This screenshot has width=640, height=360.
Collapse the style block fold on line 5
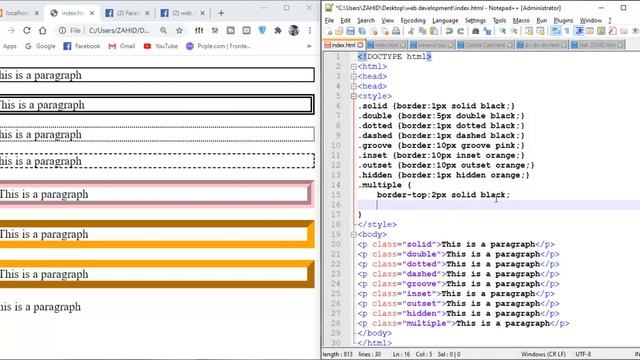354,96
